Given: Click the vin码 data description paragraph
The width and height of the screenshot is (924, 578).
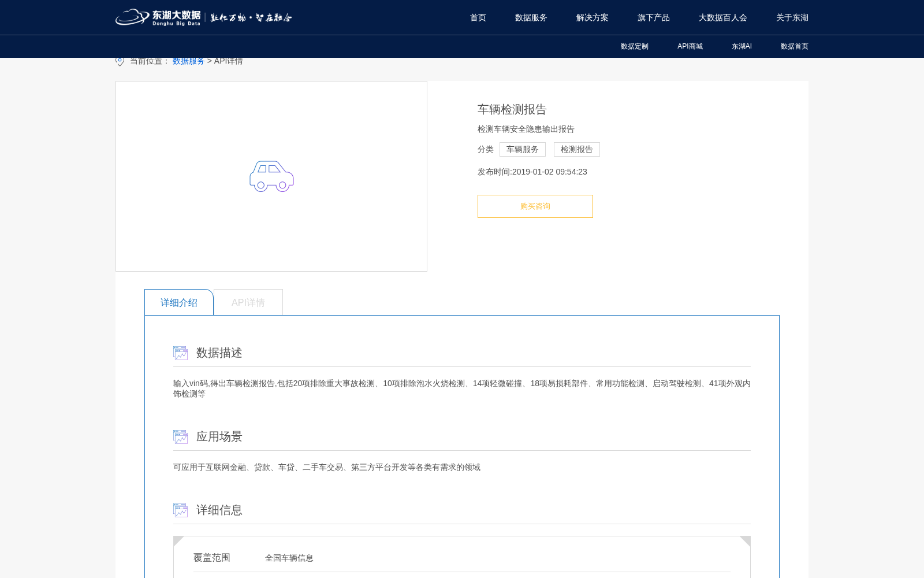Looking at the screenshot, I should [x=462, y=388].
